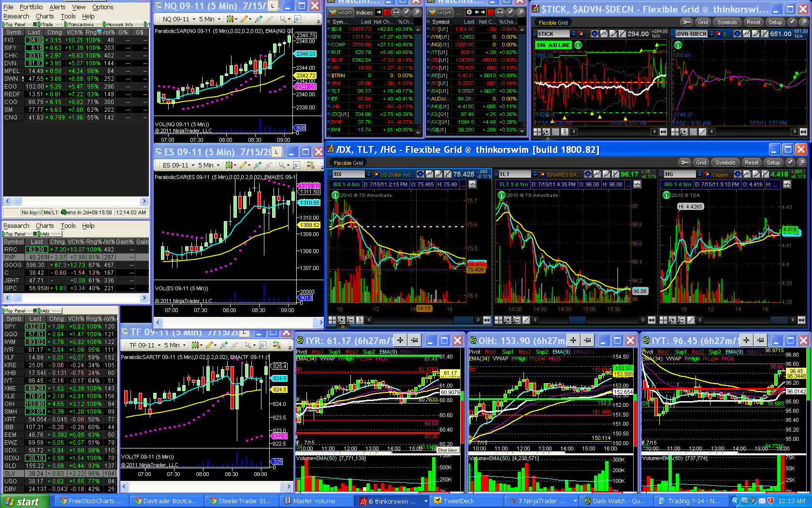Select the $DJI row in the Indices watchlist
Viewport: 812px width, 508px height.
pos(371,29)
